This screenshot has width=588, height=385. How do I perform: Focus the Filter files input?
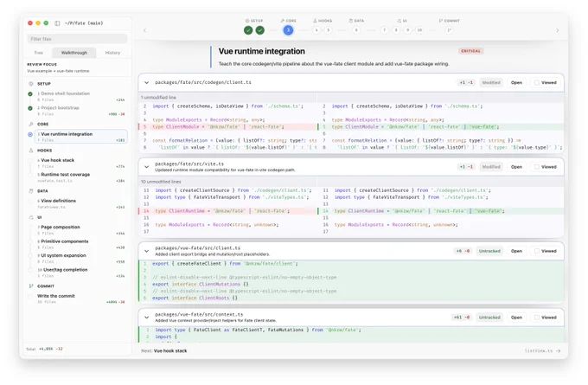coord(77,39)
